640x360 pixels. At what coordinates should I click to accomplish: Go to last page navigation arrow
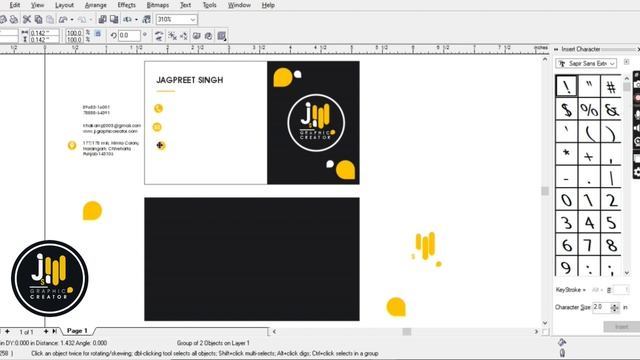pyautogui.click(x=54, y=331)
